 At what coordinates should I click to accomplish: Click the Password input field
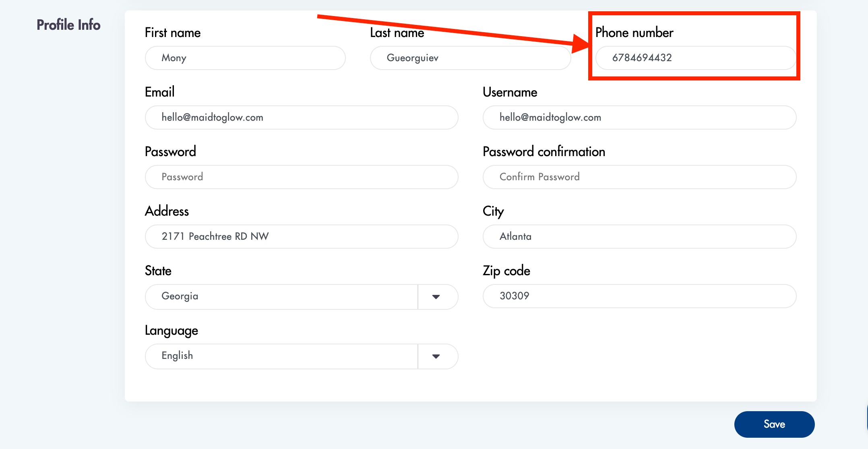(301, 177)
